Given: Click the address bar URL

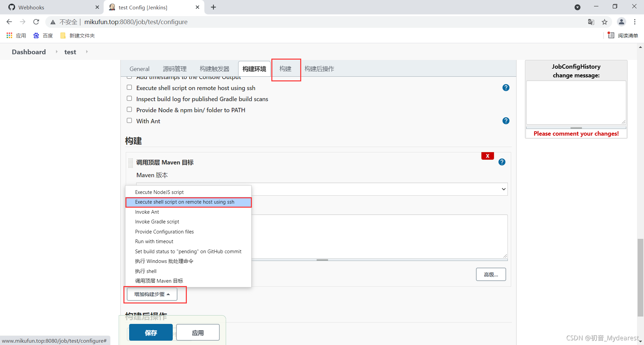Looking at the screenshot, I should tap(136, 22).
